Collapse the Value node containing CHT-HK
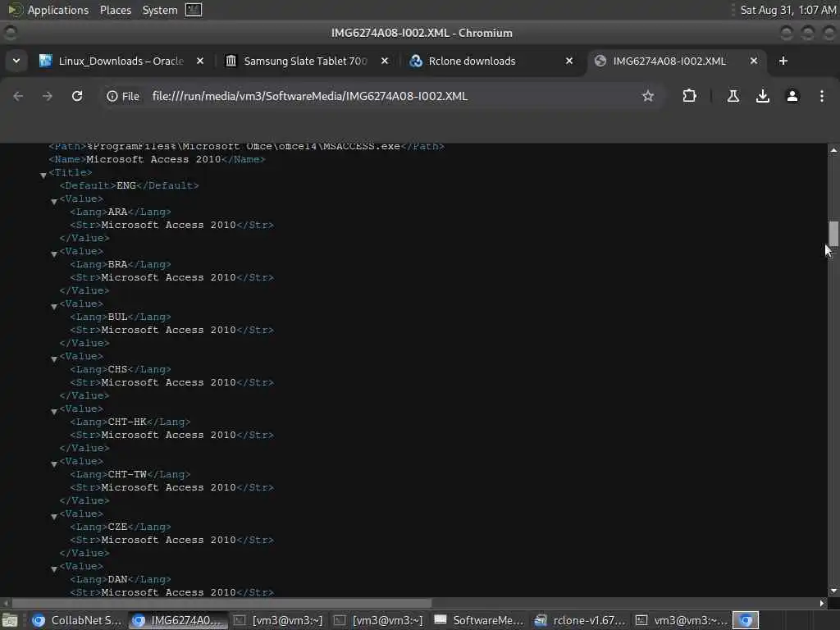Image resolution: width=840 pixels, height=630 pixels. pyautogui.click(x=54, y=411)
